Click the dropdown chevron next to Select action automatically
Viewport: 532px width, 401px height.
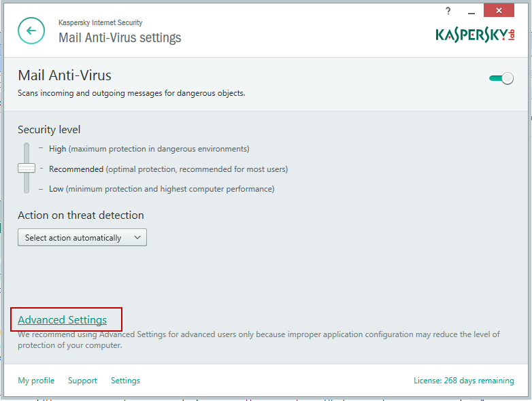click(137, 237)
